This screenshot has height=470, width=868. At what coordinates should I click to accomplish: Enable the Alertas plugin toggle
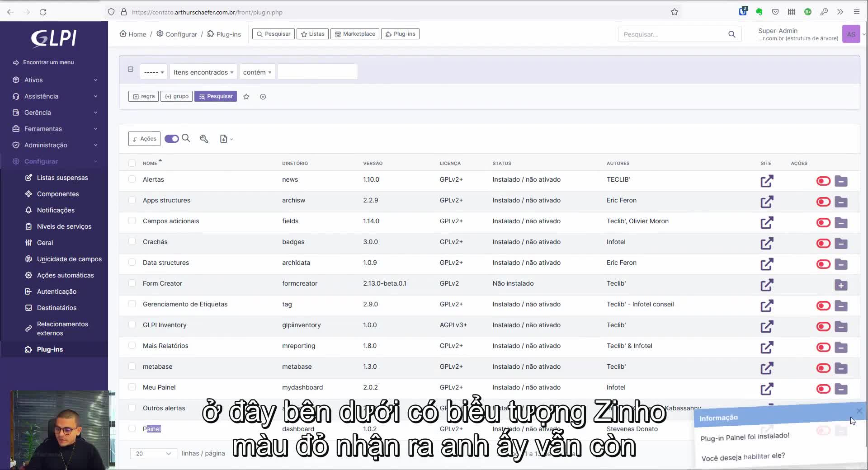(x=823, y=181)
